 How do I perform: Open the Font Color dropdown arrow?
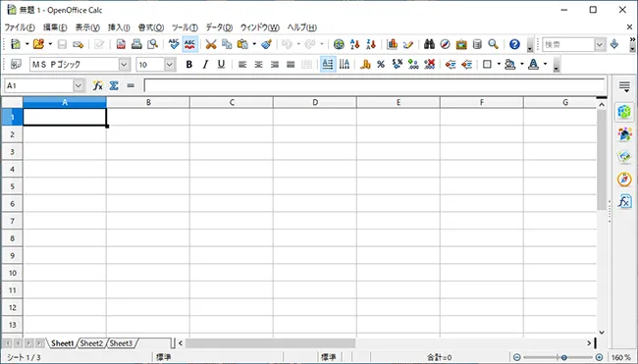click(545, 64)
